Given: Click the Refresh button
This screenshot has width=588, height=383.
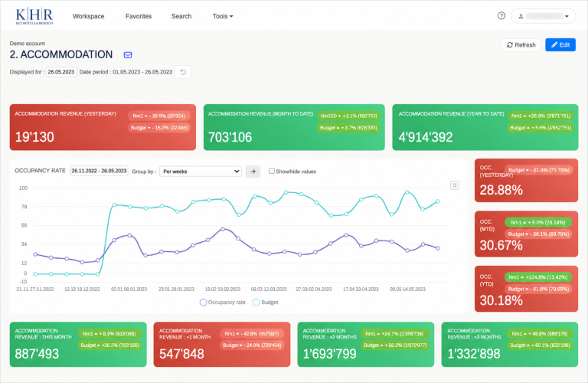Looking at the screenshot, I should 521,45.
